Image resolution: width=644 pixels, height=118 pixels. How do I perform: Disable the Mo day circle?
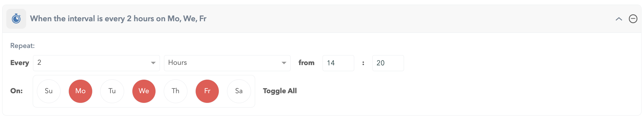point(80,91)
